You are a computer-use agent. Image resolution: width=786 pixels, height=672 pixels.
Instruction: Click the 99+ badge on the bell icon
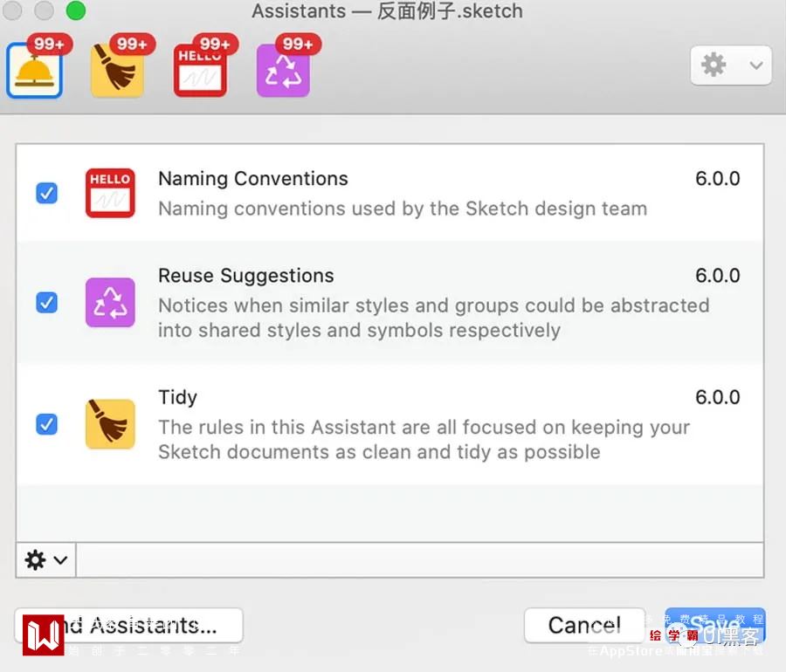pyautogui.click(x=49, y=44)
